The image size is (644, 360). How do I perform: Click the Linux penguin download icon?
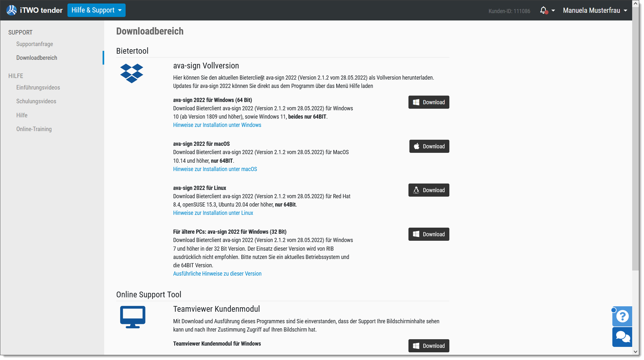pos(416,190)
